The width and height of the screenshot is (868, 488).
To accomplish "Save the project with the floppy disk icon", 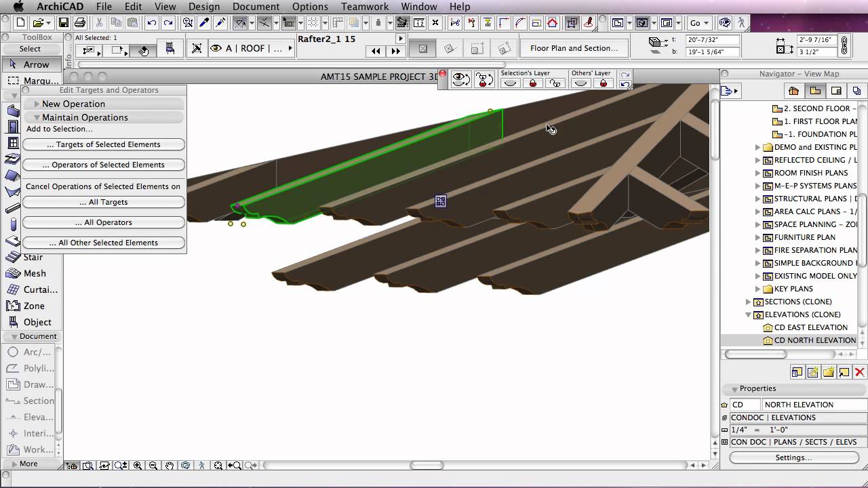I will [64, 22].
